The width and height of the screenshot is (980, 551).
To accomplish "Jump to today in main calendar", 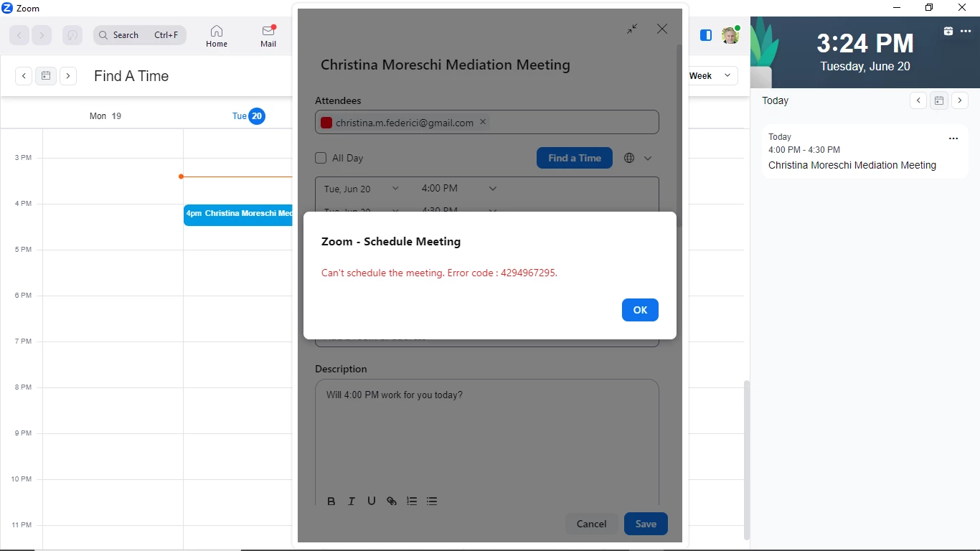I will click(46, 76).
